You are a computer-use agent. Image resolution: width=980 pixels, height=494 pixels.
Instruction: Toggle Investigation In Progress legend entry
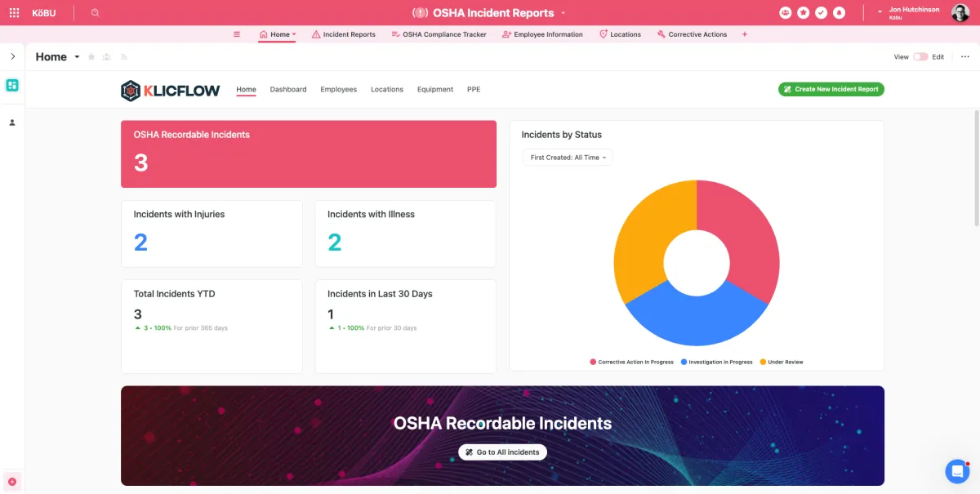tap(716, 362)
